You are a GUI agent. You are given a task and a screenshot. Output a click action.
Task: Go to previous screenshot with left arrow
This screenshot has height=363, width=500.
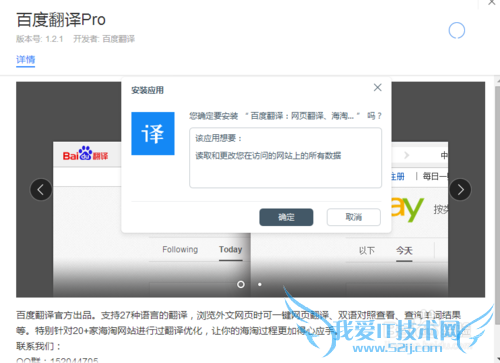click(x=41, y=190)
